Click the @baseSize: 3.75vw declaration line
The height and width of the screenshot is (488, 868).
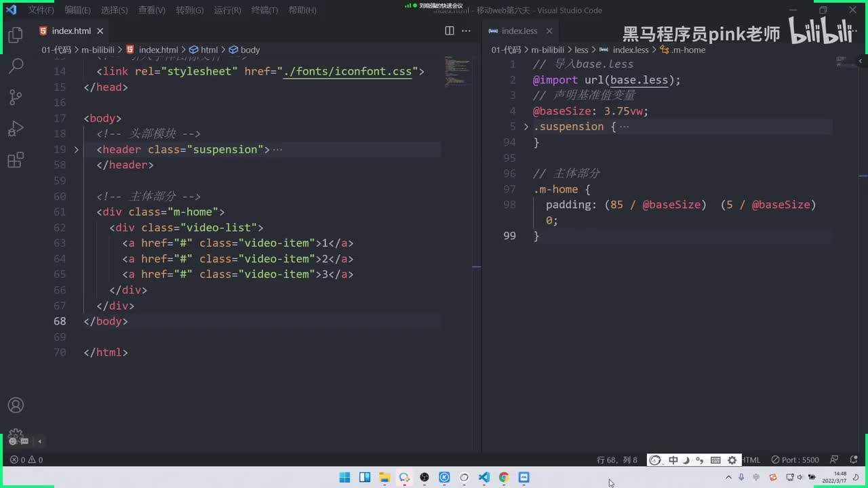tap(591, 111)
